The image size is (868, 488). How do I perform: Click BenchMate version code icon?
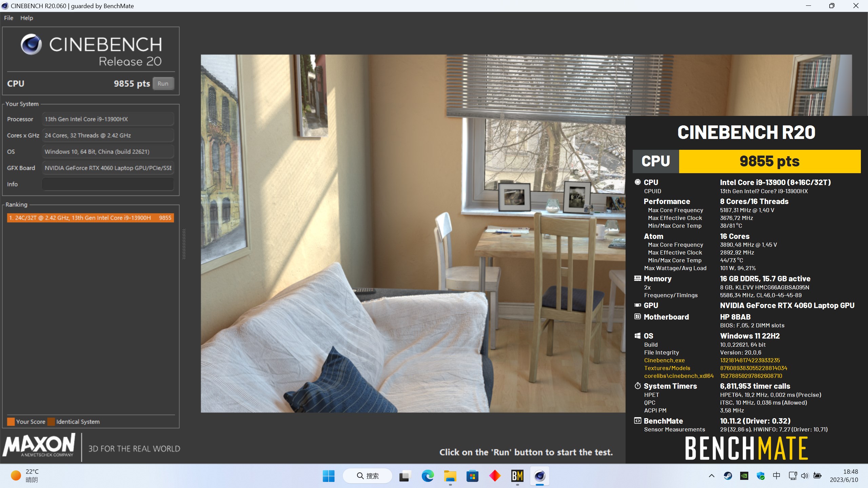coord(637,421)
